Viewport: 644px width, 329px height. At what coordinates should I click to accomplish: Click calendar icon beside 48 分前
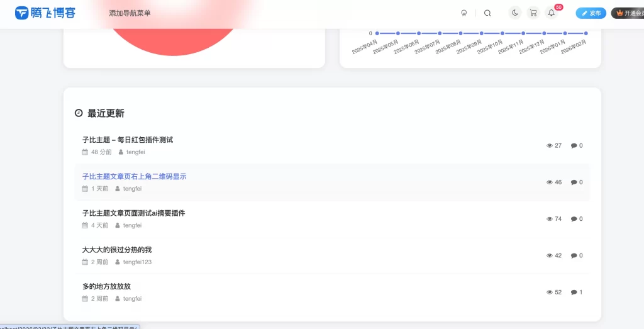85,152
